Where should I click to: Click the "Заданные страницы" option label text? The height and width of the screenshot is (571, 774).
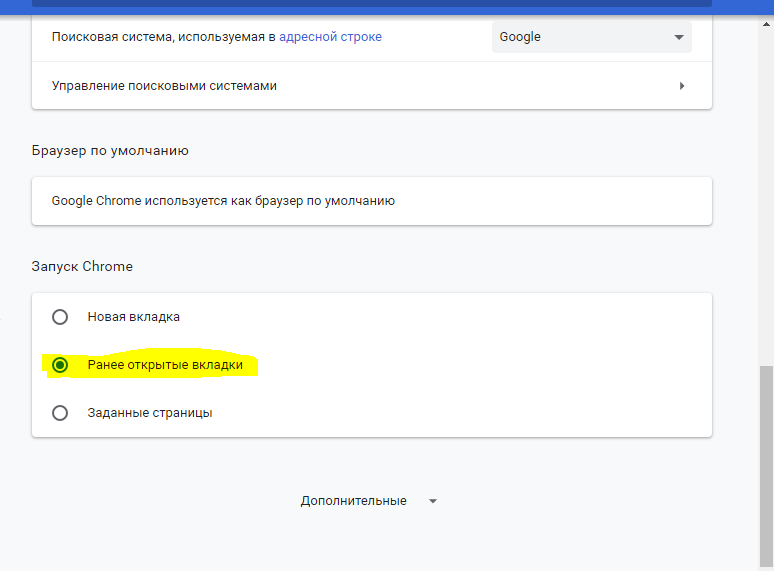(150, 413)
